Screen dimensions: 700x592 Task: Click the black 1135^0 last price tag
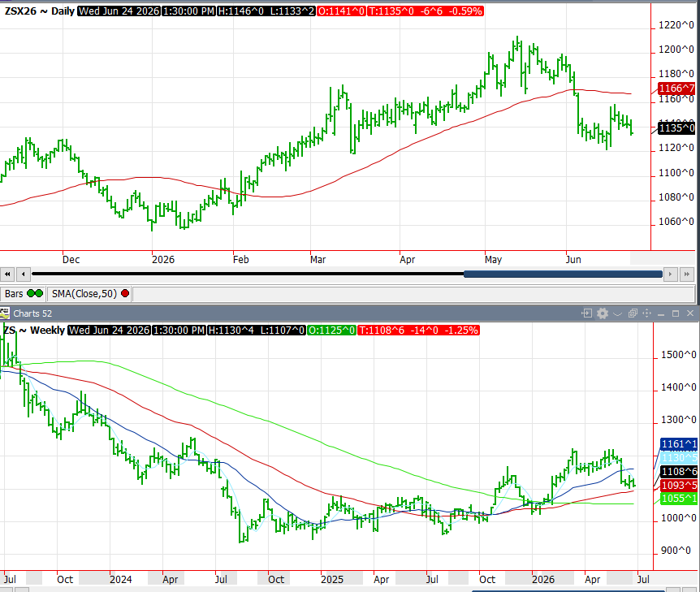pyautogui.click(x=676, y=128)
